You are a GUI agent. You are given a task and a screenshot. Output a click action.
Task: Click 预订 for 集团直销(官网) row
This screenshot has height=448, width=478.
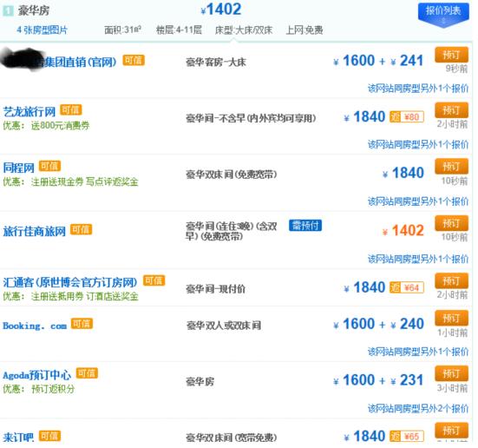click(451, 55)
